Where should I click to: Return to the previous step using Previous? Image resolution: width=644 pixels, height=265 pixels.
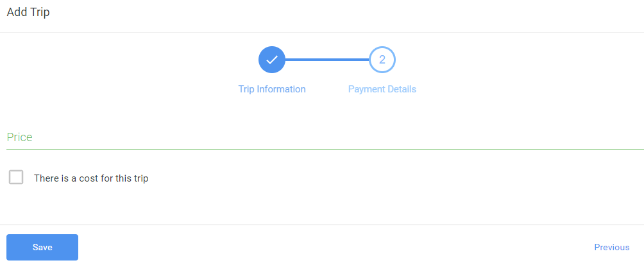tap(611, 247)
